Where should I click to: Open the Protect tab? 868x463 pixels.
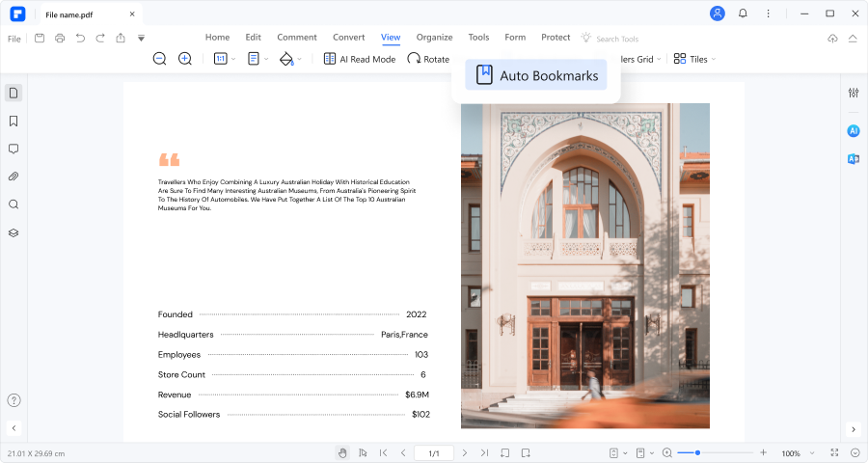pos(556,37)
